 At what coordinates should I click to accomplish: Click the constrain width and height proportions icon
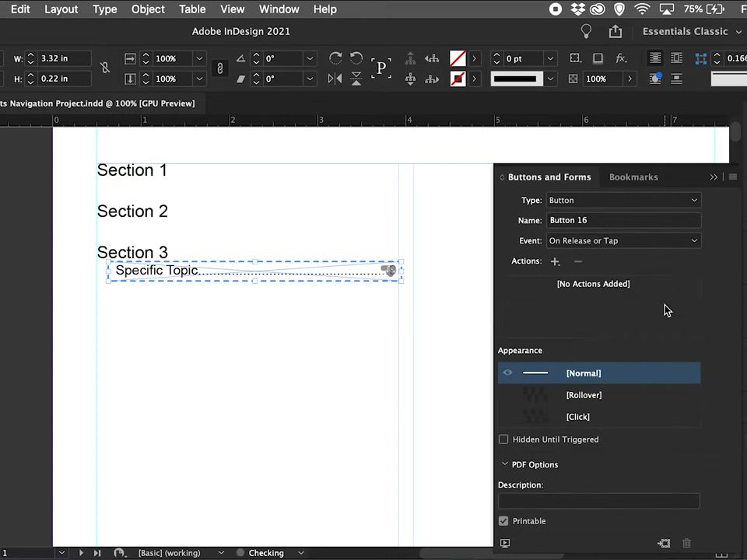pos(105,68)
